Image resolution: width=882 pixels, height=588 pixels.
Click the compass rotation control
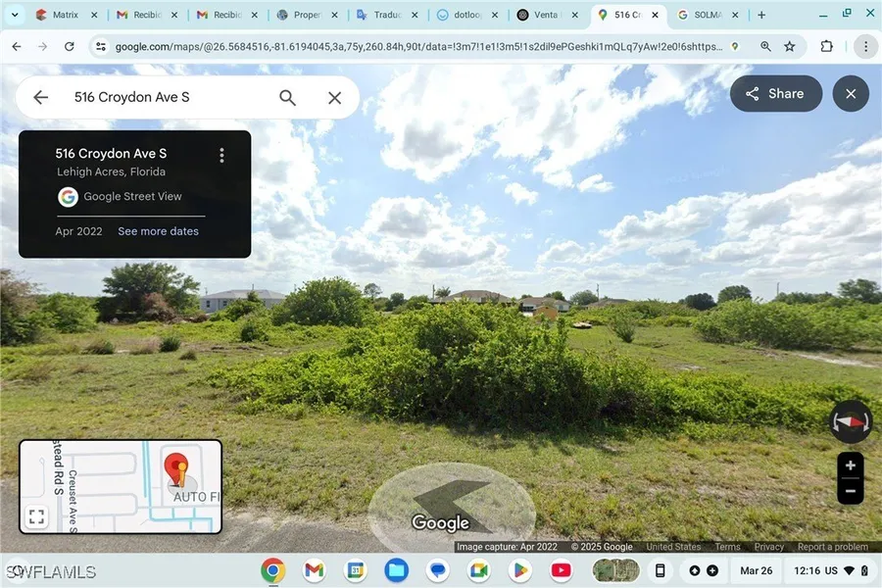[x=850, y=422]
